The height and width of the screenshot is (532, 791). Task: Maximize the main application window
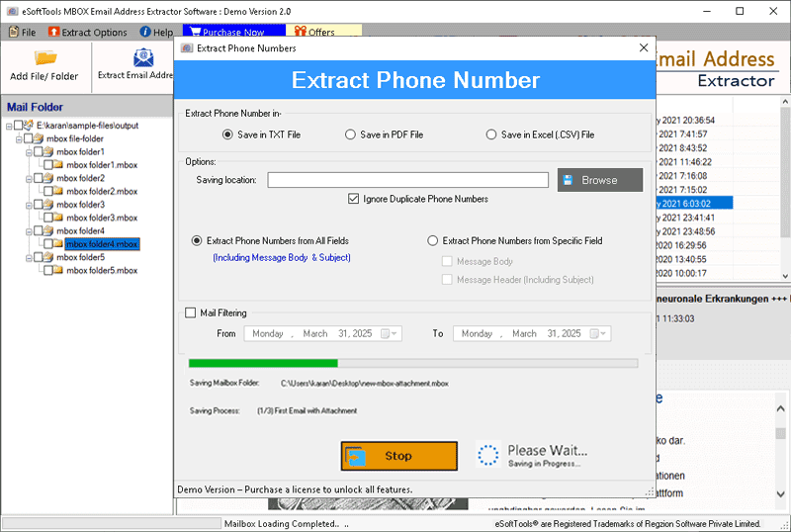pos(740,11)
